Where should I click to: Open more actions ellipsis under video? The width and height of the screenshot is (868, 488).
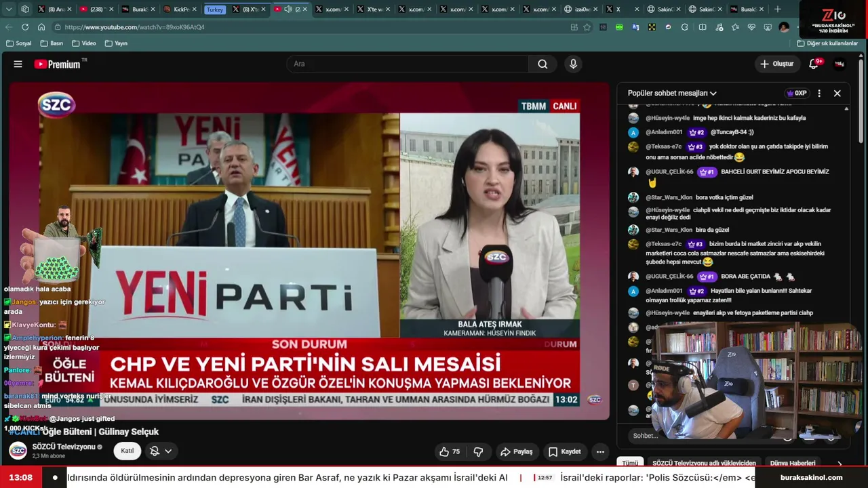(x=600, y=451)
